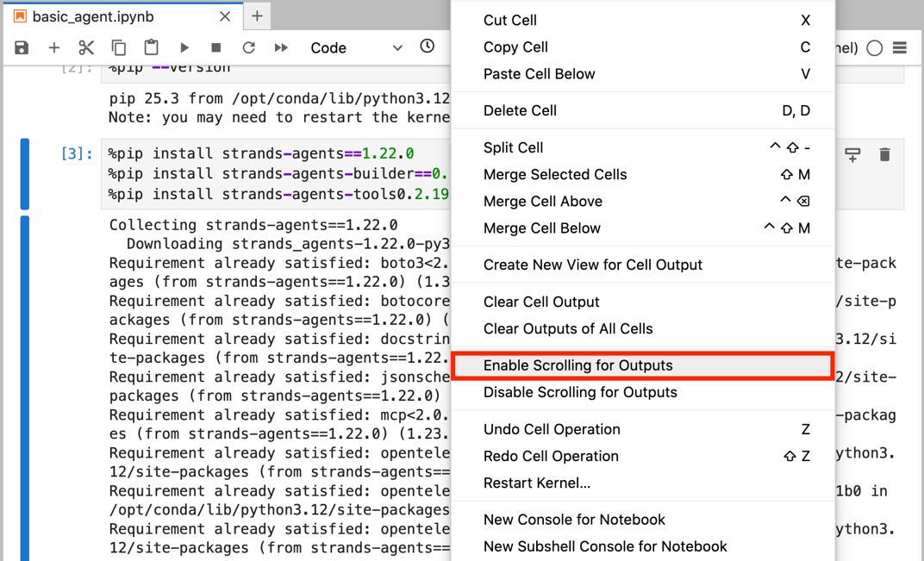Click output text 'Collecting strands-agents==1.22.0'
Screen dimensions: 924x561
point(253,225)
